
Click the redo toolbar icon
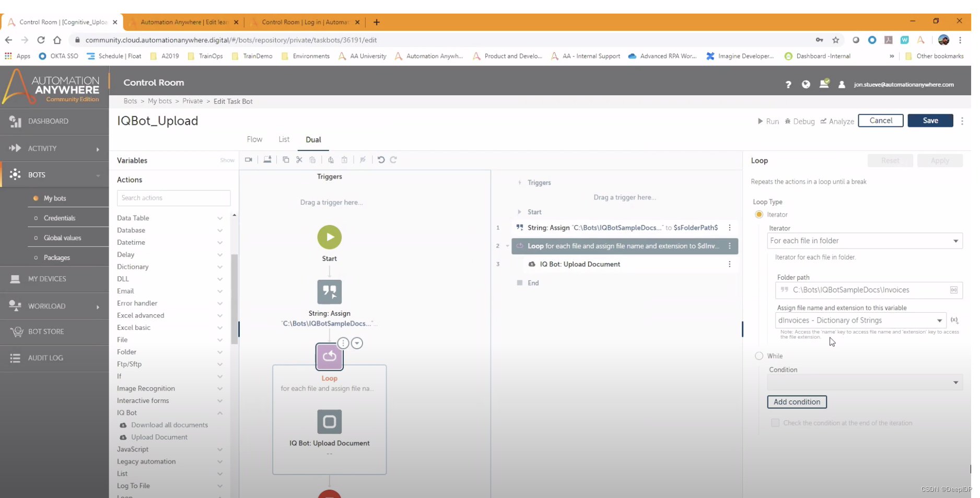click(x=393, y=160)
